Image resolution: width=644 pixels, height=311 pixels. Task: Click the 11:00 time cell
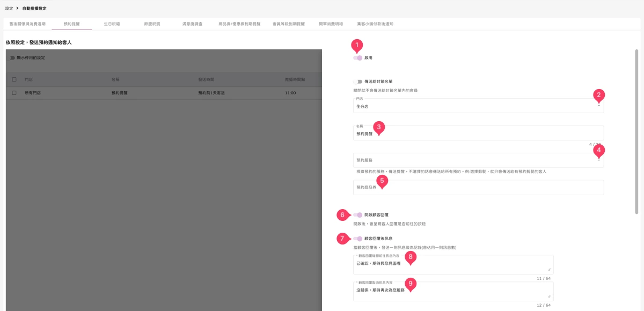(x=290, y=93)
